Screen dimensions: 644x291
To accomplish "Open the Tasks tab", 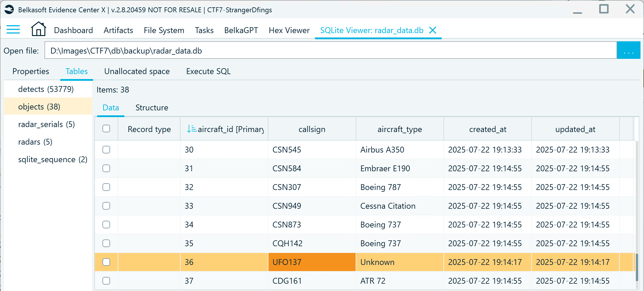I will (204, 30).
